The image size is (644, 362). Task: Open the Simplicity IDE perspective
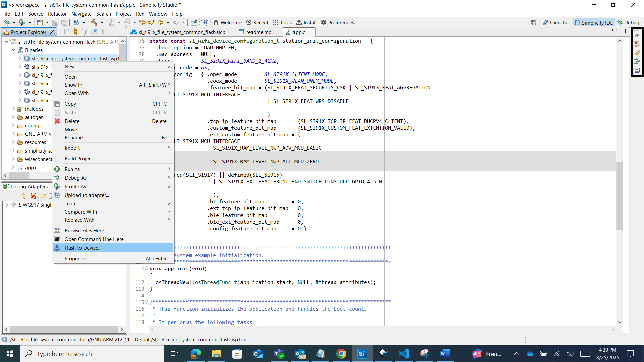pyautogui.click(x=594, y=22)
